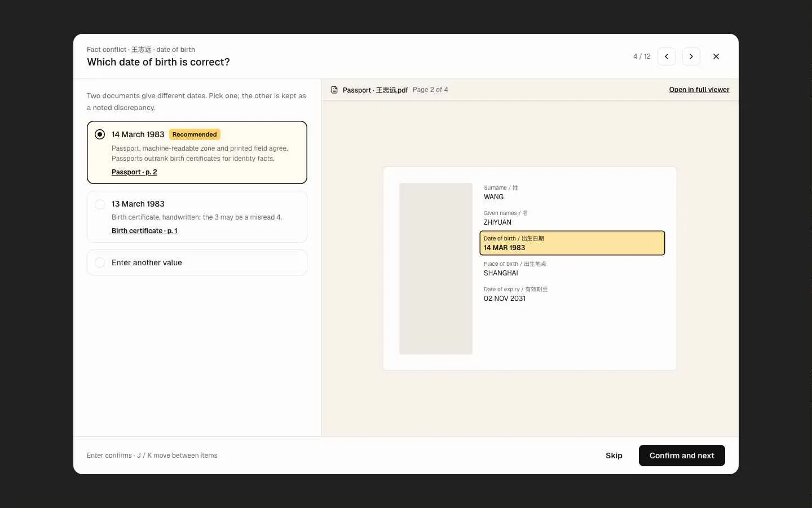
Task: Click the passport photo placeholder
Action: (436, 269)
